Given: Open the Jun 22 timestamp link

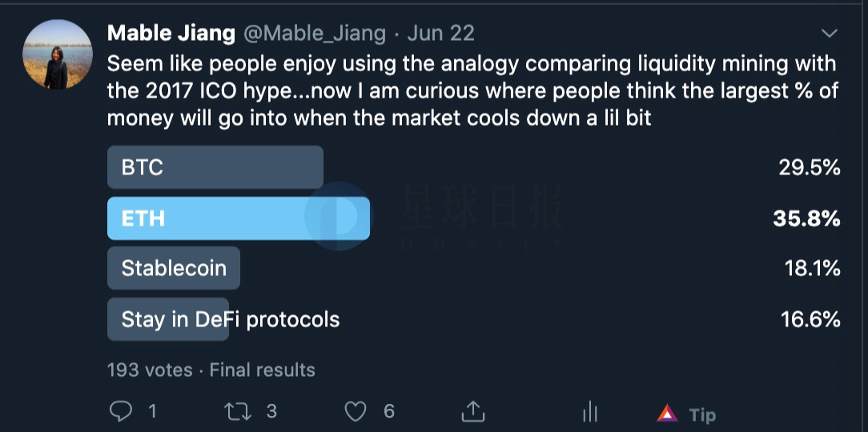Looking at the screenshot, I should [x=440, y=34].
